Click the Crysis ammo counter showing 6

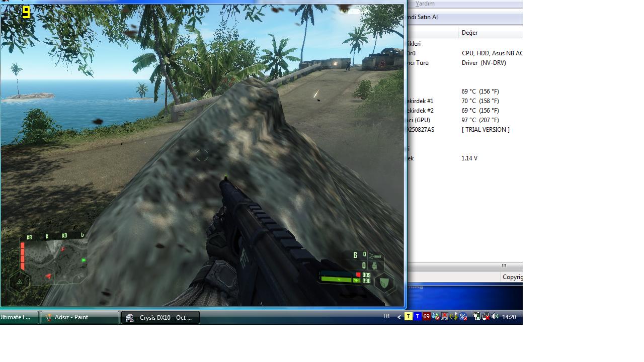[x=355, y=255]
